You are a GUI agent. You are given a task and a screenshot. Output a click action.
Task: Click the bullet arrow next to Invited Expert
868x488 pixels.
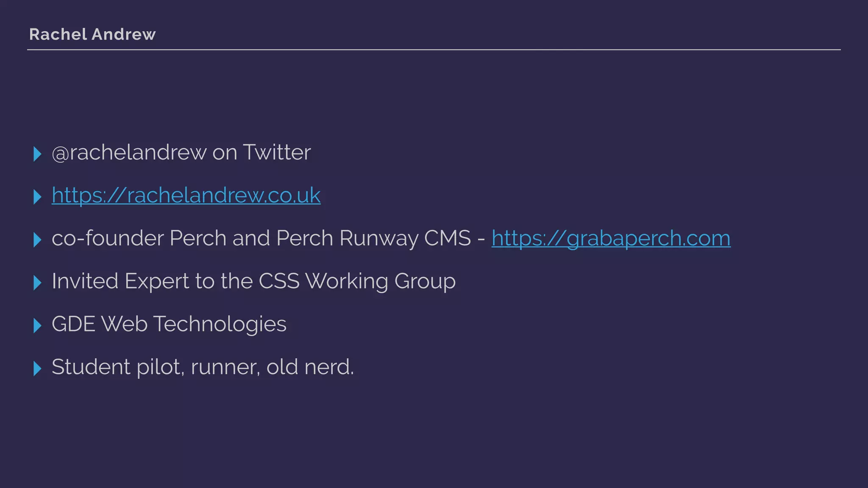coord(37,283)
